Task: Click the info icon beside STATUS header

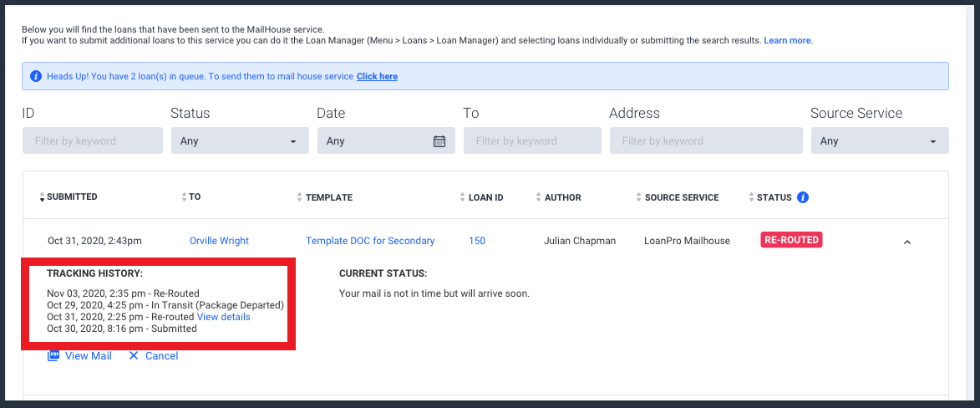Action: (804, 197)
